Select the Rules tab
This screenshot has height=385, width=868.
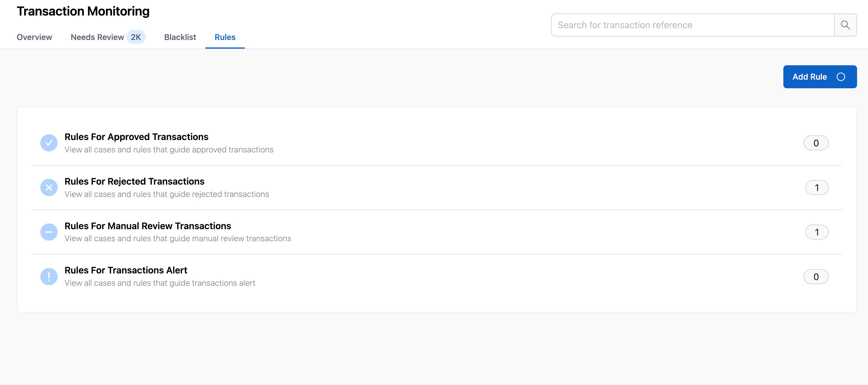click(x=225, y=37)
